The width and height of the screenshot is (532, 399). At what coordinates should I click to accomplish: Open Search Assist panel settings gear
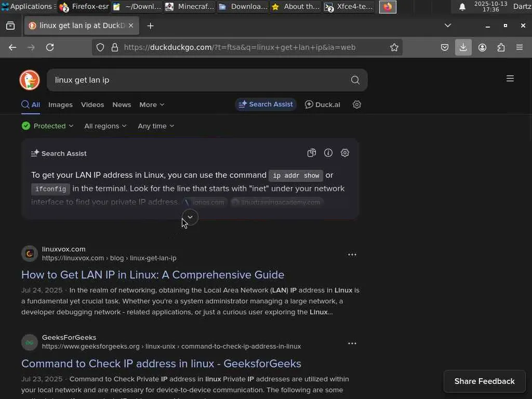(345, 153)
